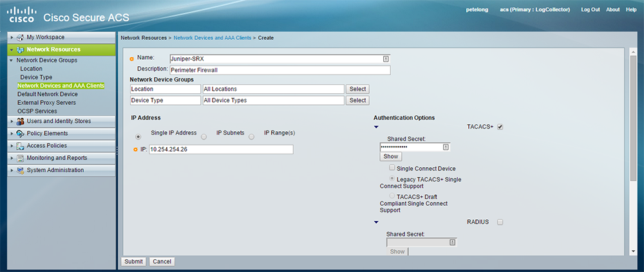
Task: Click the Monitoring and Reports icon
Action: click(21, 158)
